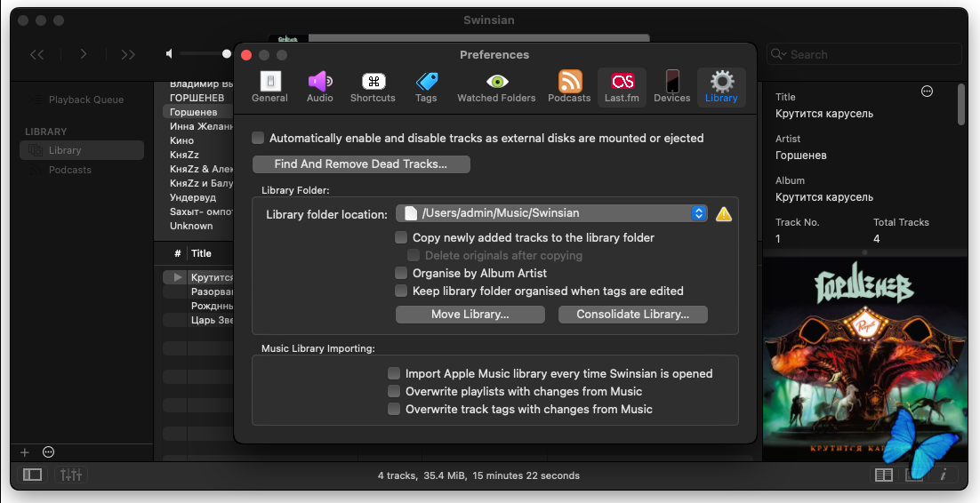The height and width of the screenshot is (503, 980).
Task: Click Find And Remove Dead Tracks button
Action: point(361,164)
